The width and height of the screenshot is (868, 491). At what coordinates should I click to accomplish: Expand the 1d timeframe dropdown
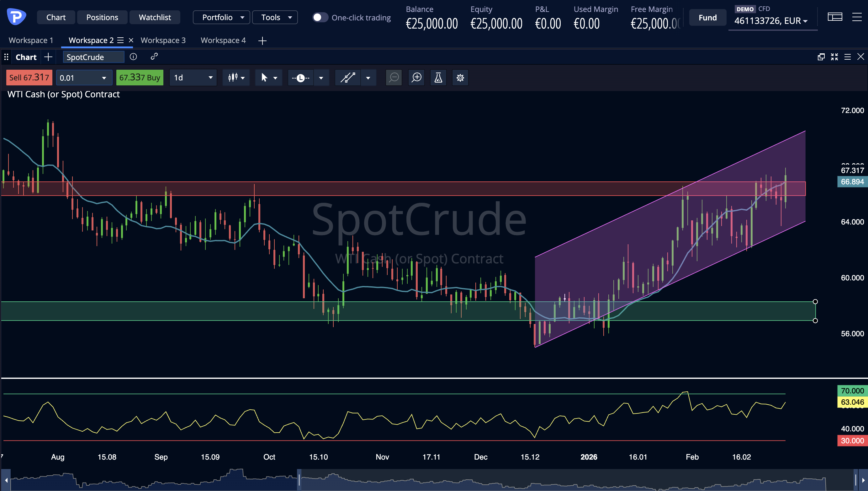pos(193,78)
